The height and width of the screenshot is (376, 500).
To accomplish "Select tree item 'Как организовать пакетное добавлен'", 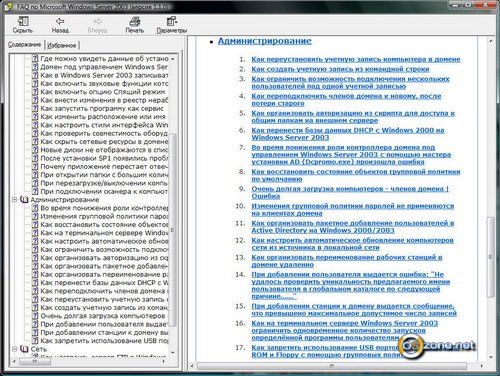I will coord(104,266).
